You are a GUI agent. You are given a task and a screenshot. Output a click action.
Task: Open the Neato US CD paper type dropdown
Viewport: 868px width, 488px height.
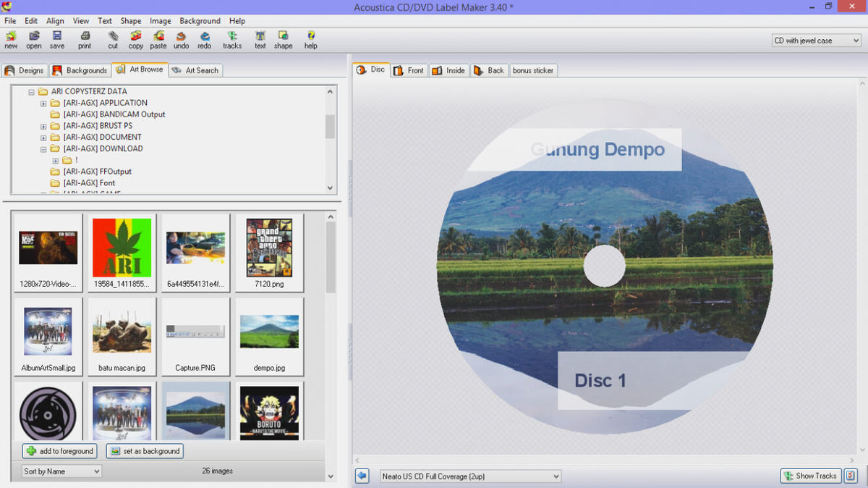tap(470, 476)
